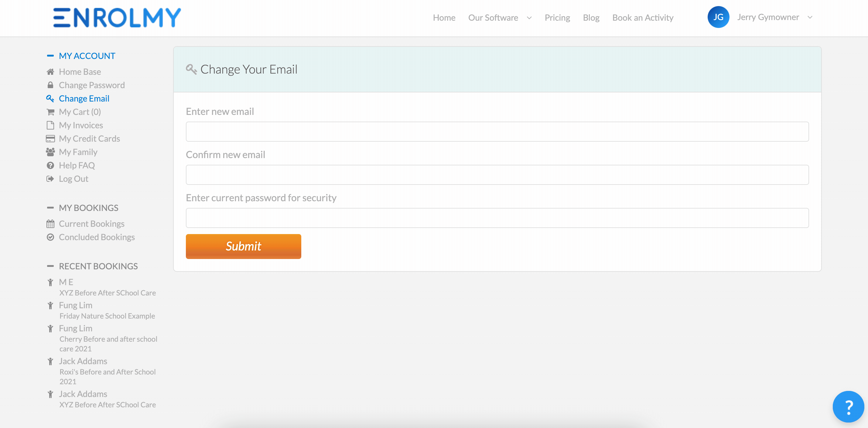Click the My Credit Cards card icon
Screen dimensions: 868x428
50,139
